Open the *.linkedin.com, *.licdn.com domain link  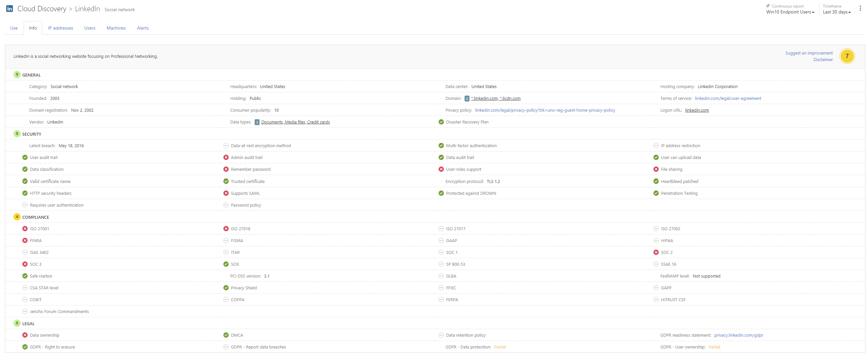[496, 98]
